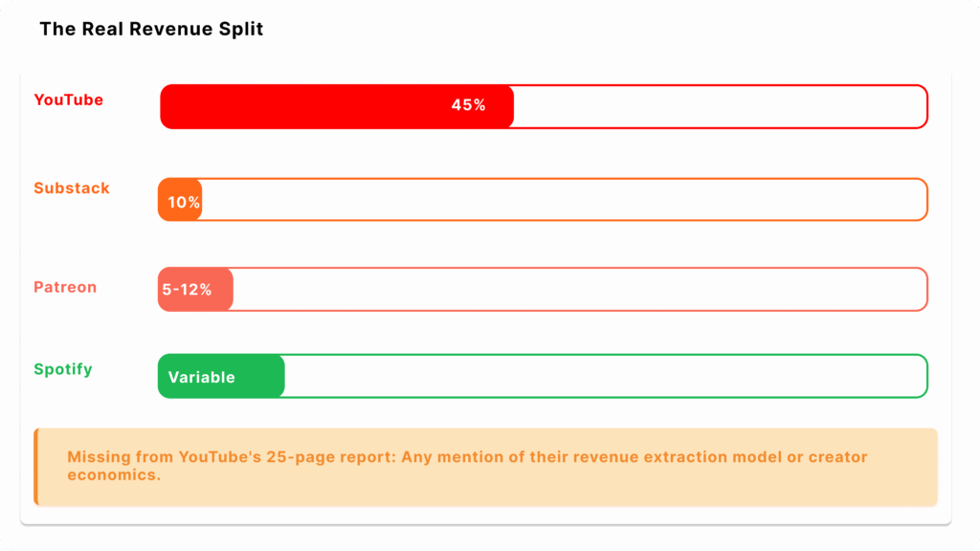Click the "Variable" text in the Spotify bar
Viewport: 980px width, 551px height.
point(202,378)
